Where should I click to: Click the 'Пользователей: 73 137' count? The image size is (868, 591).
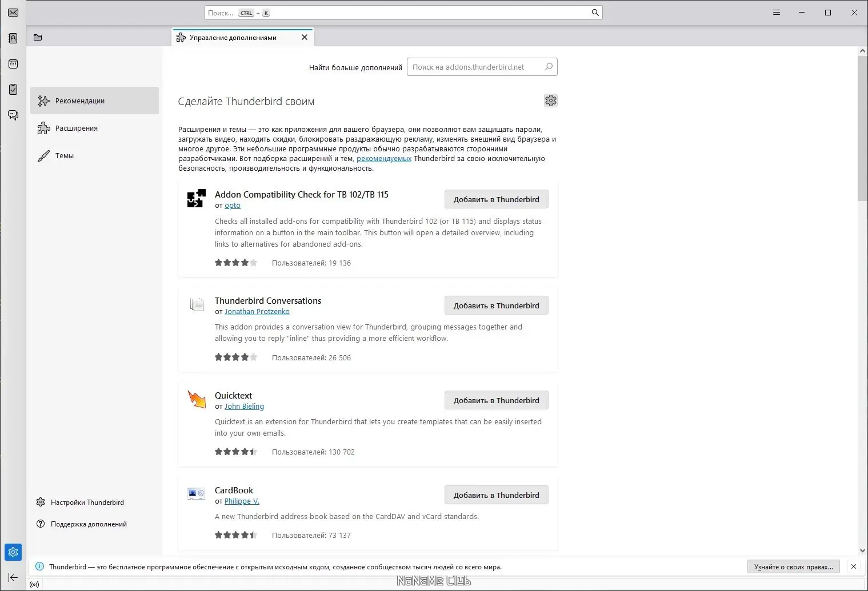pos(311,536)
